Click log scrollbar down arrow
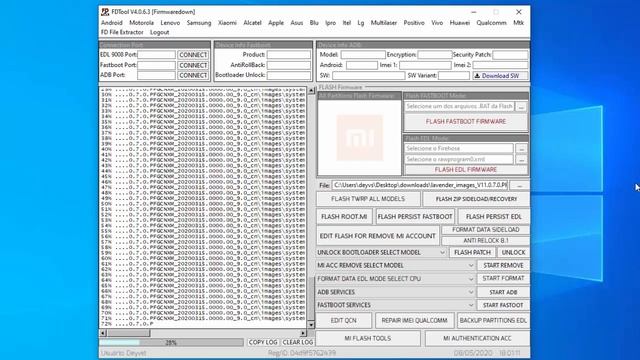The height and width of the screenshot is (360, 640). click(x=311, y=325)
